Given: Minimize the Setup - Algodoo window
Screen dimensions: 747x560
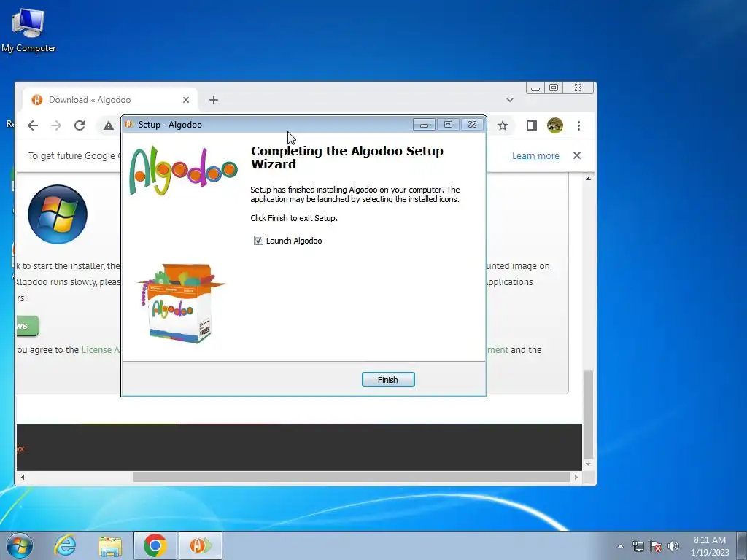Looking at the screenshot, I should pyautogui.click(x=424, y=125).
